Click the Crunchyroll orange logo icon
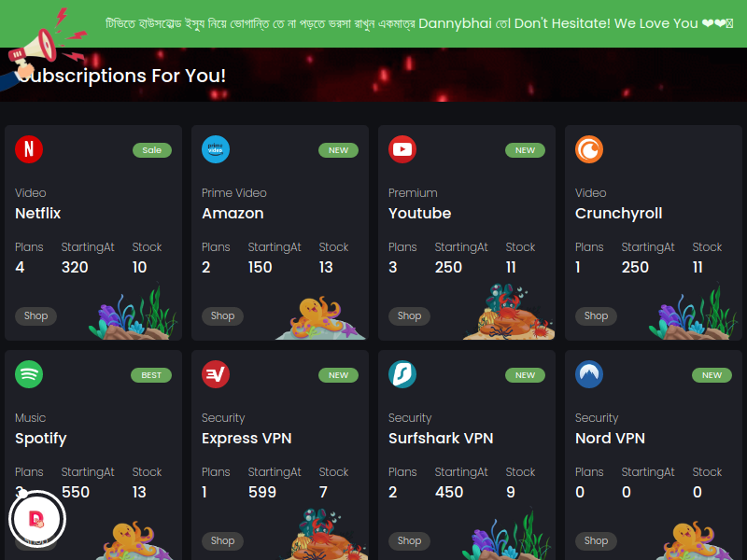The image size is (747, 560). (x=589, y=149)
